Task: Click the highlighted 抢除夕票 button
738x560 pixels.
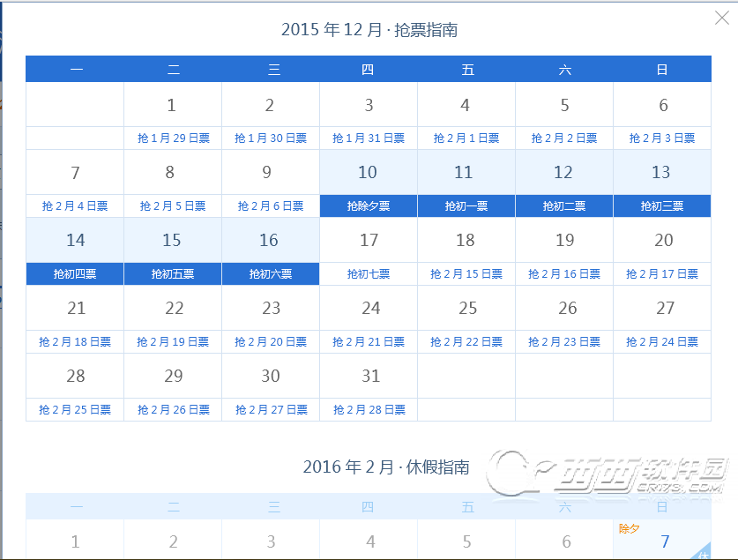Action: tap(369, 205)
